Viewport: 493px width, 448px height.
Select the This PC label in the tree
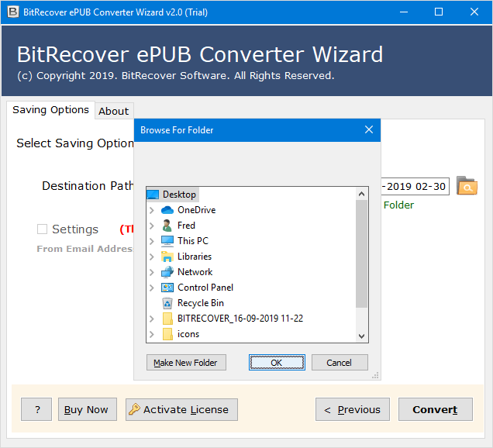(x=193, y=241)
